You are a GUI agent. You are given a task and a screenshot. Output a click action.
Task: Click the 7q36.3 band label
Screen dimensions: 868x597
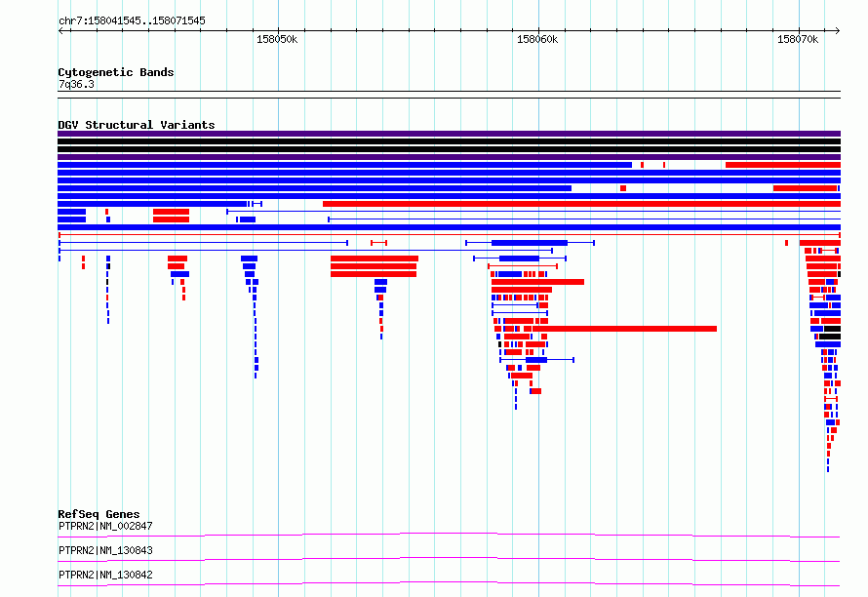point(76,84)
